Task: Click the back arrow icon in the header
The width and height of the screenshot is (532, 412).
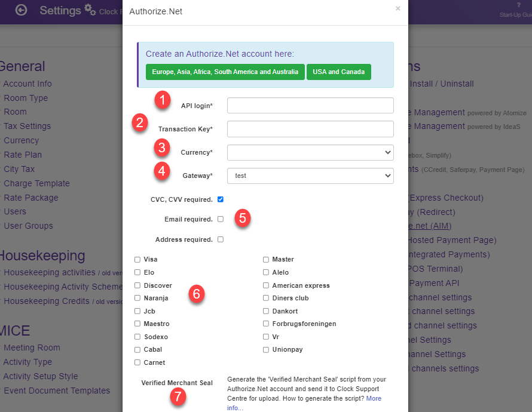Action: pyautogui.click(x=20, y=10)
